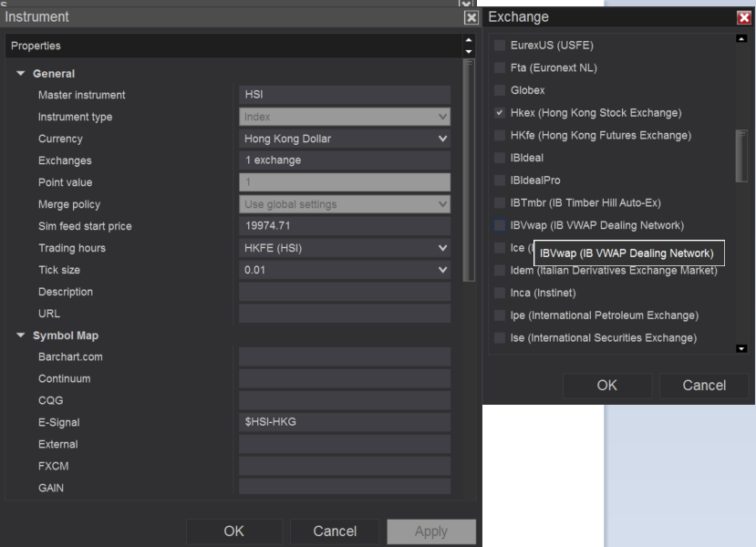Check Fta (Euronext NL) exchange
Screen dimensions: 756x547
[500, 68]
